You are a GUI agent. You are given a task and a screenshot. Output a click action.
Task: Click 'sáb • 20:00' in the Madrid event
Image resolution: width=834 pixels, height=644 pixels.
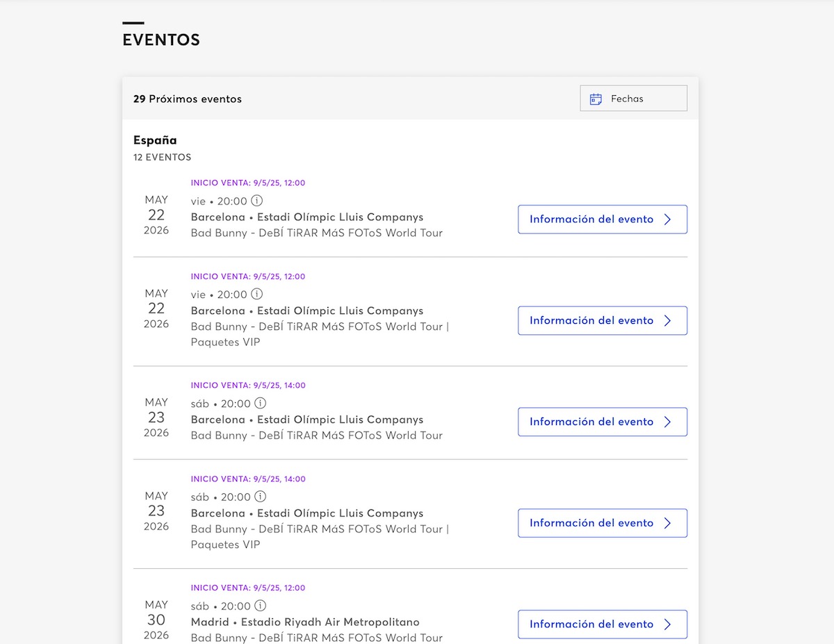tap(220, 606)
